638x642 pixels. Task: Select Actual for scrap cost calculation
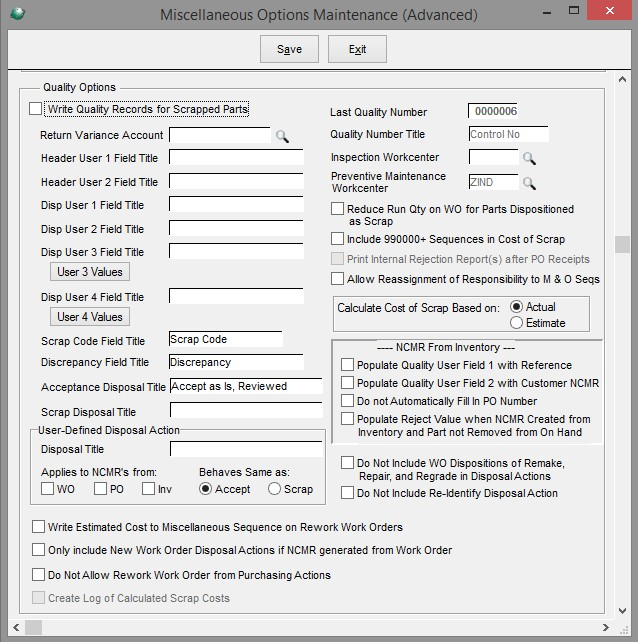[x=516, y=307]
